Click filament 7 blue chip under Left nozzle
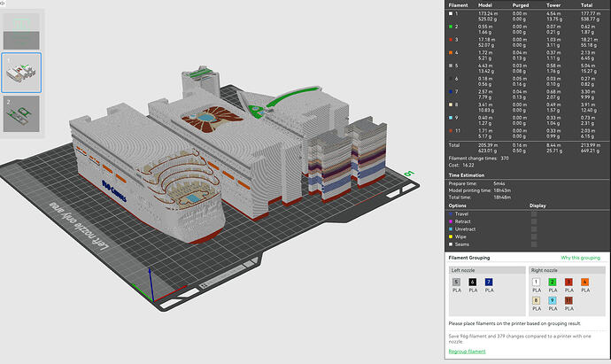 (489, 282)
